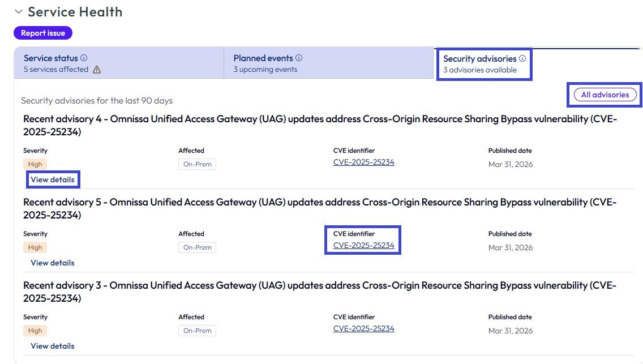Collapse the Service Health section chevron
The height and width of the screenshot is (364, 643).
(19, 12)
